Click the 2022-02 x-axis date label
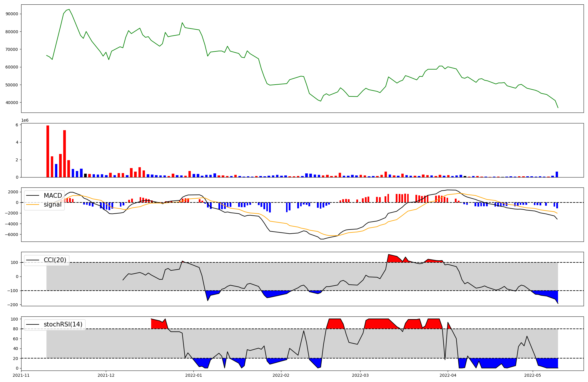 pyautogui.click(x=281, y=375)
